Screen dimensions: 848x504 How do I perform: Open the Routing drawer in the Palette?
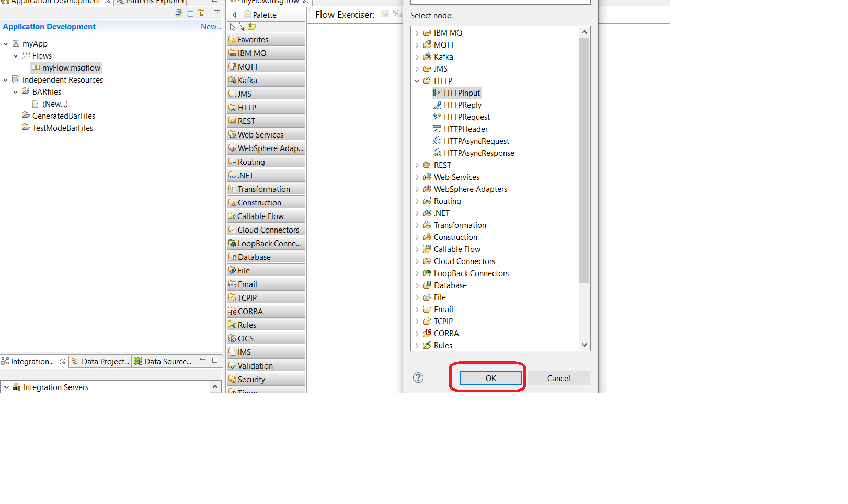click(x=267, y=162)
